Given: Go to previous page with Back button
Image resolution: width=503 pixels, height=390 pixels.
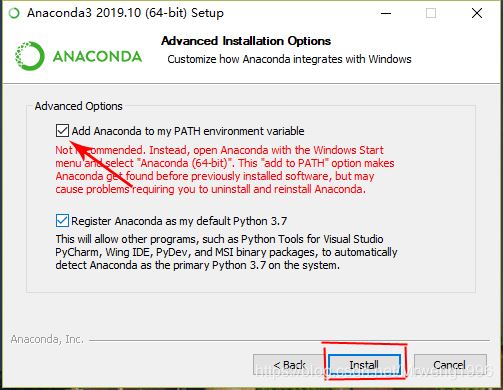Looking at the screenshot, I should (x=289, y=365).
